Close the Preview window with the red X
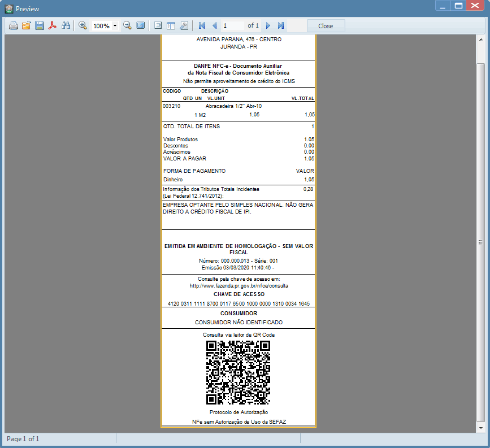 pos(475,6)
